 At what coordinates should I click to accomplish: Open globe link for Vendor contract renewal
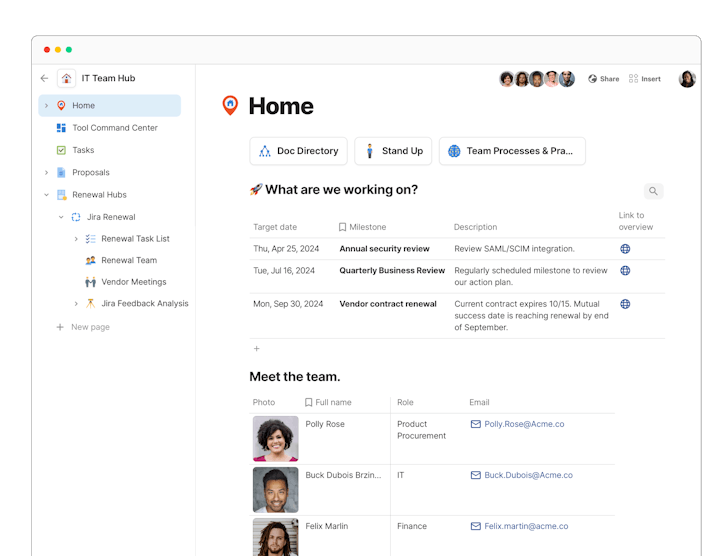point(625,304)
